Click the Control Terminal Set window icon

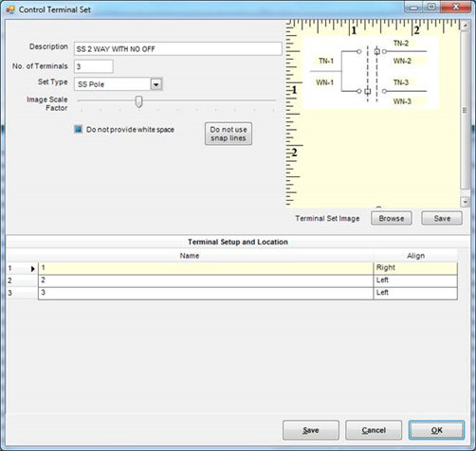[10, 9]
